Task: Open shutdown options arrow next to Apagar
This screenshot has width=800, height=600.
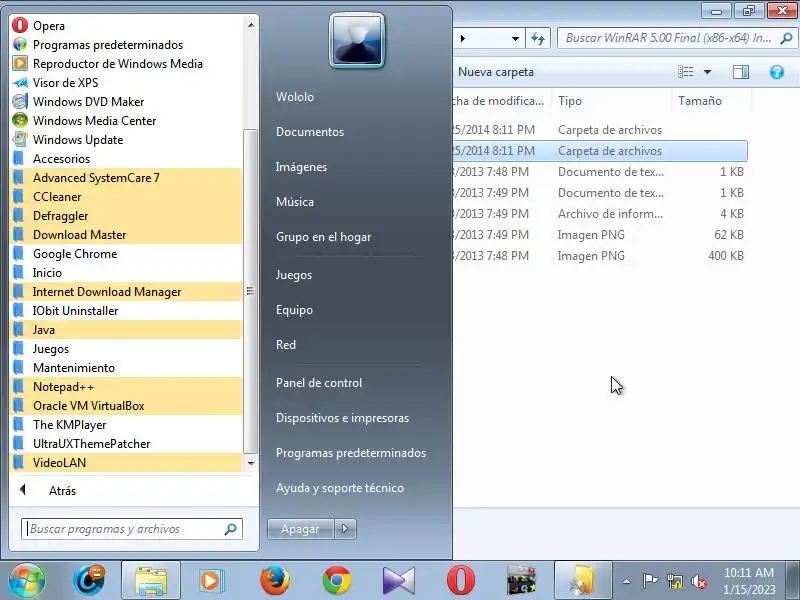Action: (345, 529)
